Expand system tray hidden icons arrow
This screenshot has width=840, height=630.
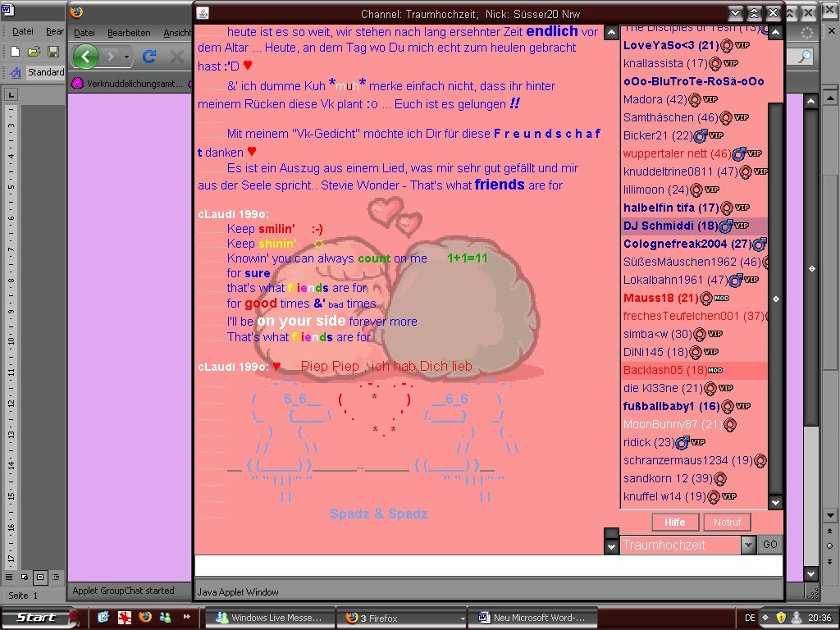(765, 617)
